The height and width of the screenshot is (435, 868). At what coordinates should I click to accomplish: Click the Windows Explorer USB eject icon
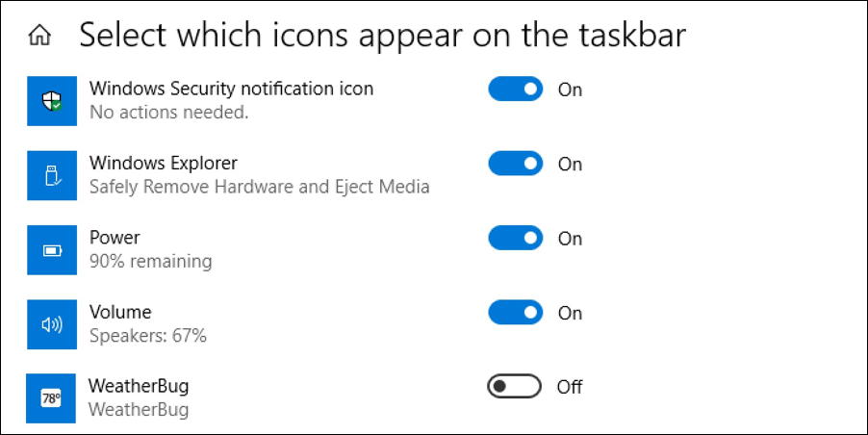click(51, 175)
